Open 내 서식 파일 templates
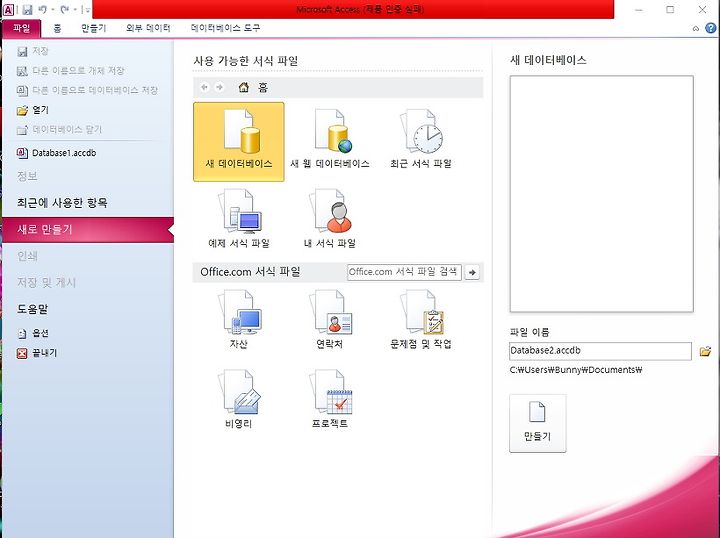Viewport: 720px width, 538px height. coord(330,218)
